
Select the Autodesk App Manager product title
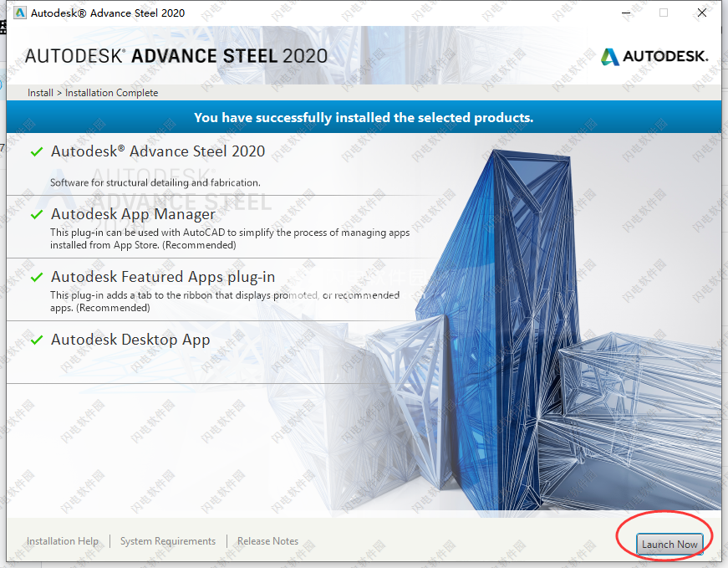(x=133, y=214)
